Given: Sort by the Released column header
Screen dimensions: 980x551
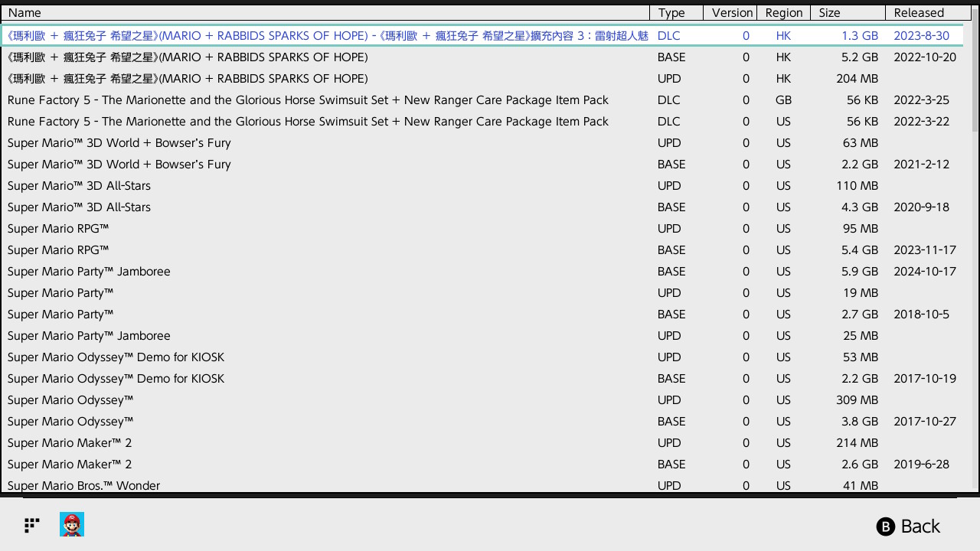Looking at the screenshot, I should tap(927, 12).
